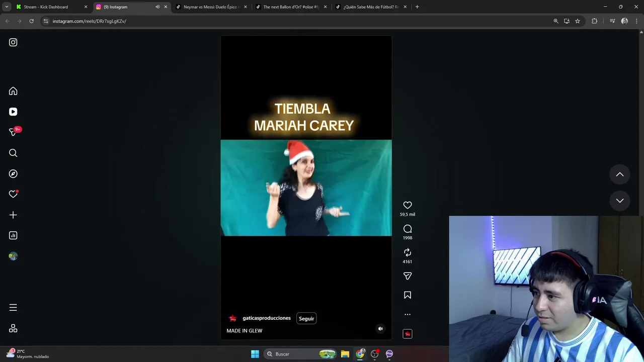Expand the tab search dropdown
Screen dimensions: 644x362
(7, 7)
